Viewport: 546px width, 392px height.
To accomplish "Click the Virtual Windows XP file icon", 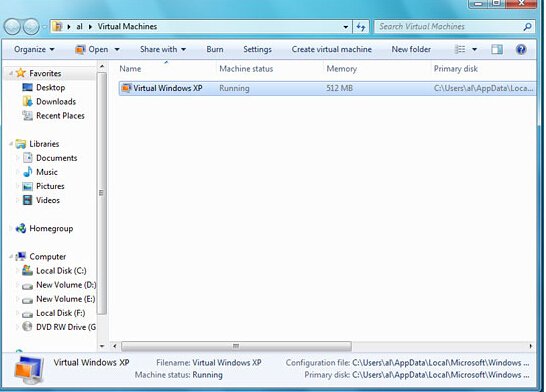I will point(126,88).
